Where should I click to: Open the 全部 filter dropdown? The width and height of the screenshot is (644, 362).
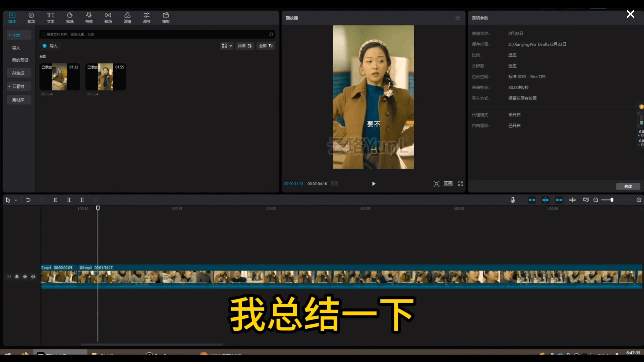(x=266, y=46)
